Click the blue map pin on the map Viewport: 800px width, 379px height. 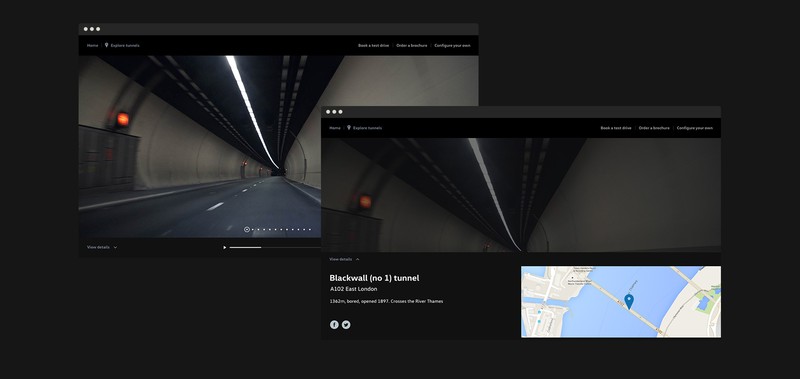(629, 301)
